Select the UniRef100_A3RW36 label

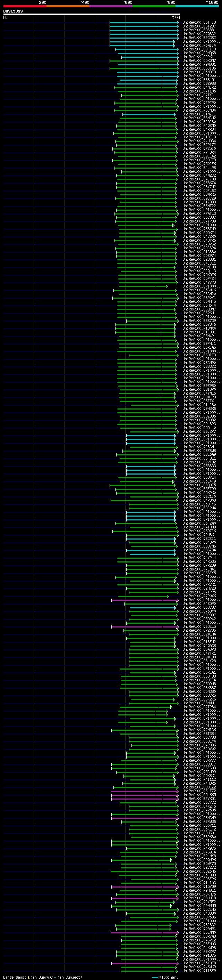(x=199, y=821)
